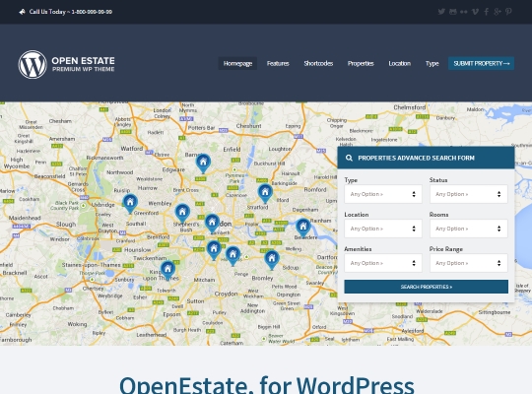
Task: Open the Location menu in navigation bar
Action: (x=400, y=63)
